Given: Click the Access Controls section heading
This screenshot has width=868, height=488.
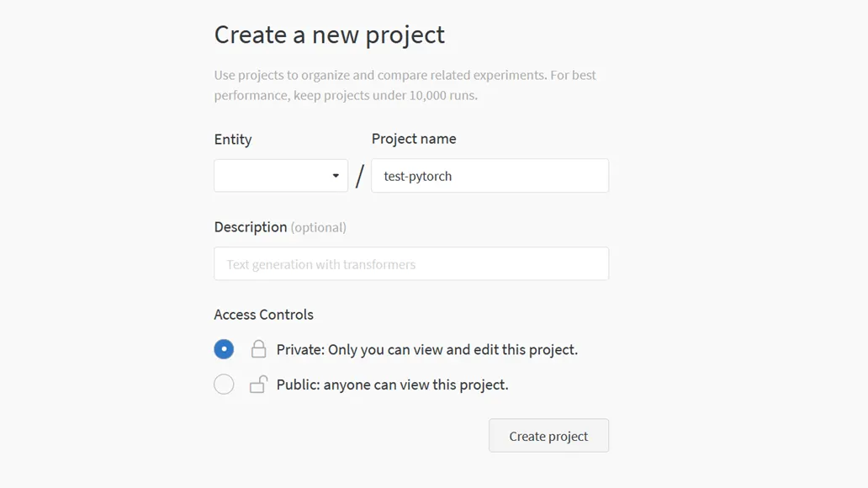Looking at the screenshot, I should click(263, 315).
